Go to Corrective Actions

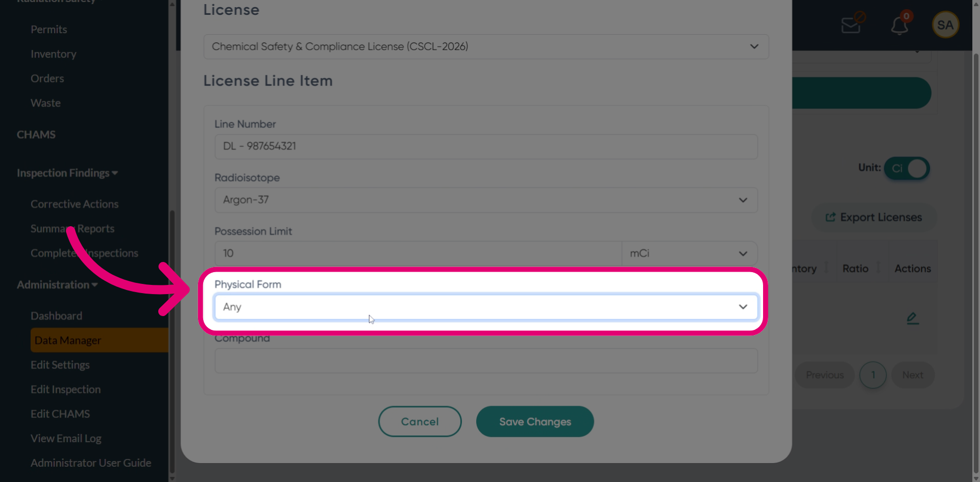pyautogui.click(x=75, y=204)
